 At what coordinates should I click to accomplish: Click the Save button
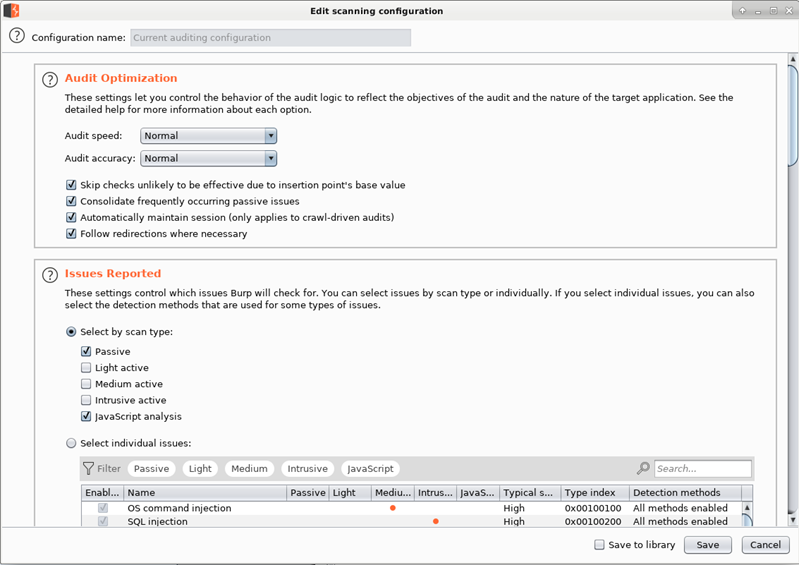[708, 545]
